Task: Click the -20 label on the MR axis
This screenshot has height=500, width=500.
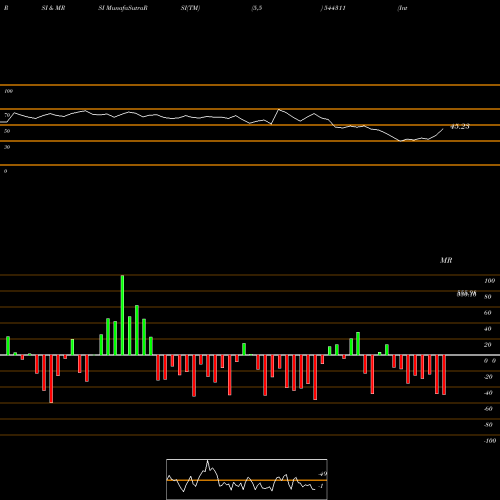Action: (x=488, y=377)
